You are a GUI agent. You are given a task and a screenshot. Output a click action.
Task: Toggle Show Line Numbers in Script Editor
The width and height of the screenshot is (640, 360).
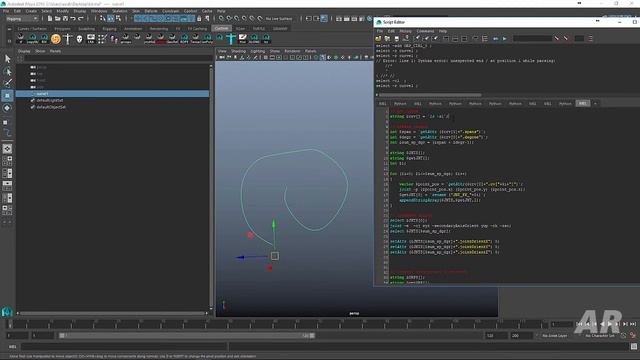(x=484, y=38)
